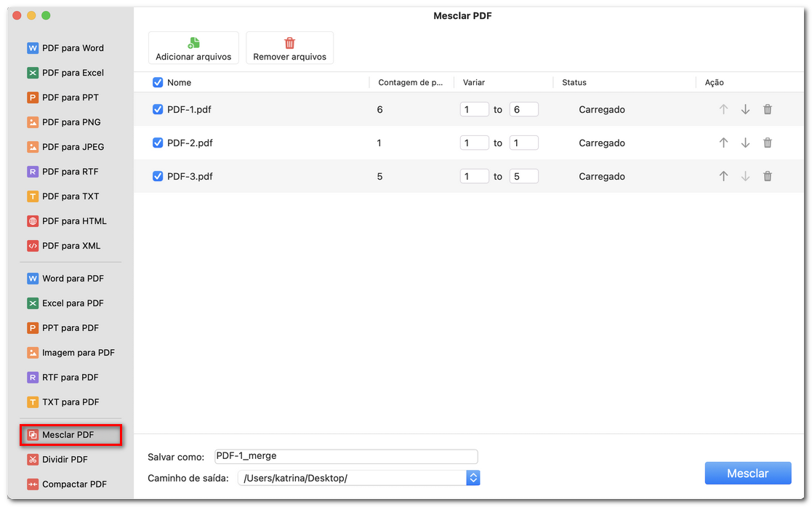The height and width of the screenshot is (507, 812).
Task: Open PDF para Word in sidebar
Action: tap(72, 48)
